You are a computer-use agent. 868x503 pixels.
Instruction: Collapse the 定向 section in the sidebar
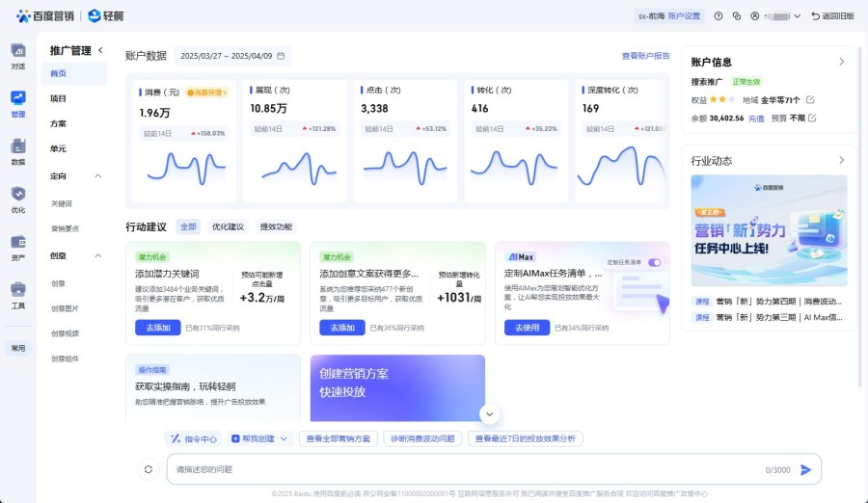(x=98, y=176)
